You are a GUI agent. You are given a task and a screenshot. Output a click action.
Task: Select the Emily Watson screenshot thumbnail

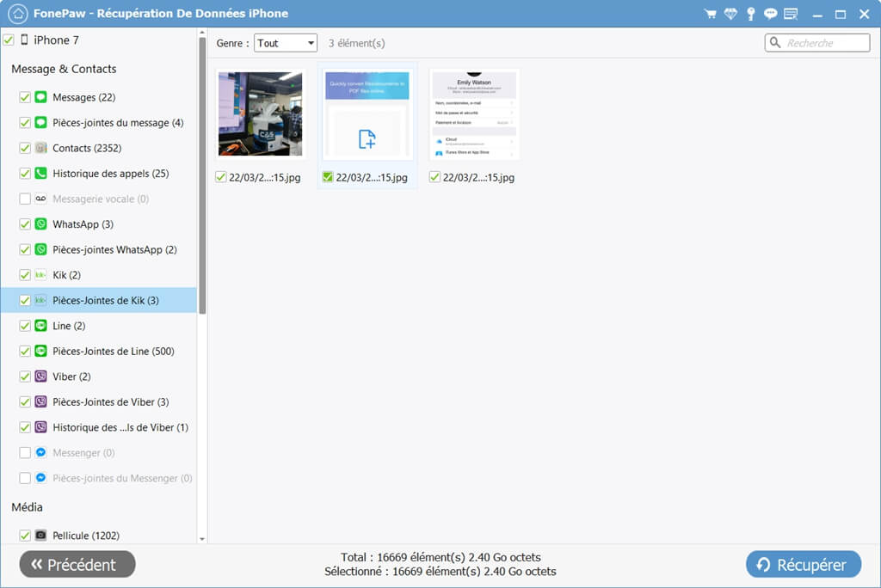[474, 114]
